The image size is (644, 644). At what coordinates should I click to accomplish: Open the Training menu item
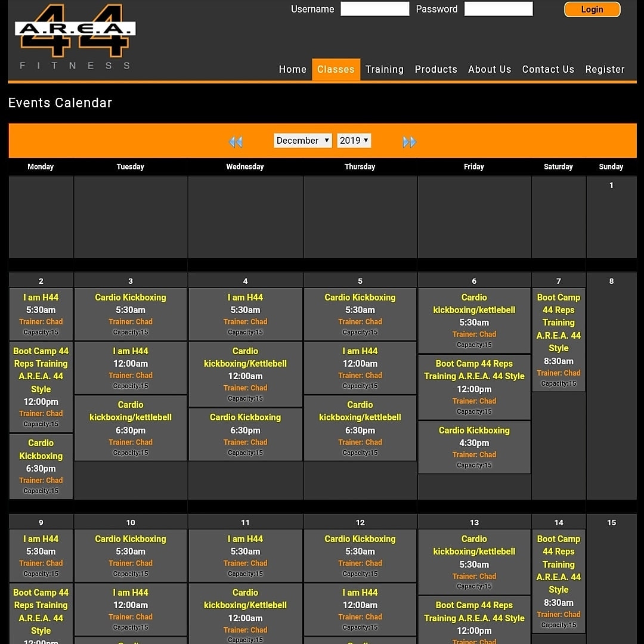point(385,69)
